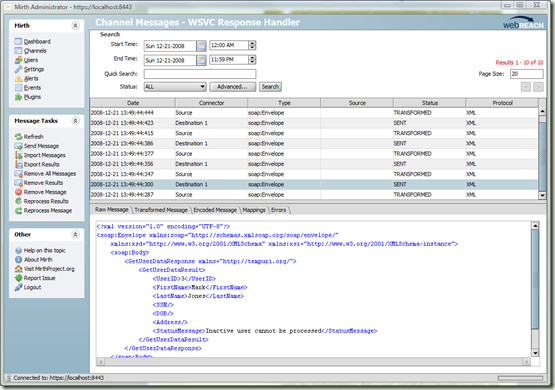The image size is (555, 390).
Task: Click Remove Results task
Action: 39,183
